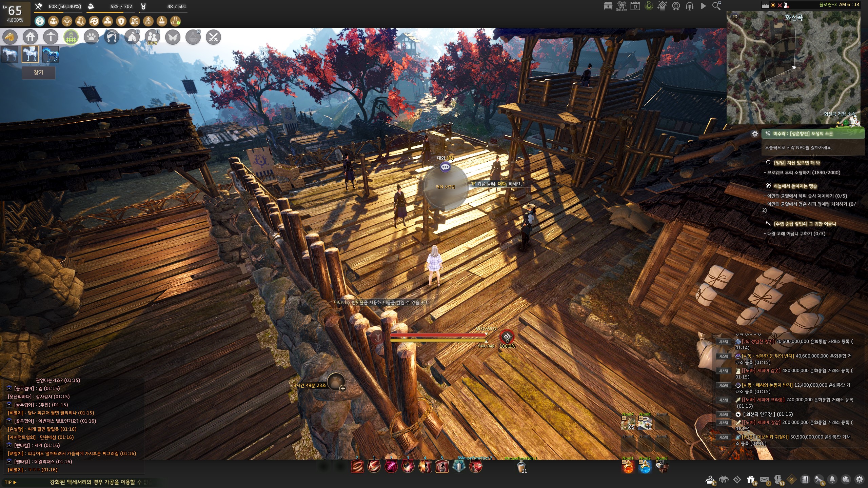Toggle the headset voice chat icon
The height and width of the screenshot is (488, 868).
tap(689, 6)
